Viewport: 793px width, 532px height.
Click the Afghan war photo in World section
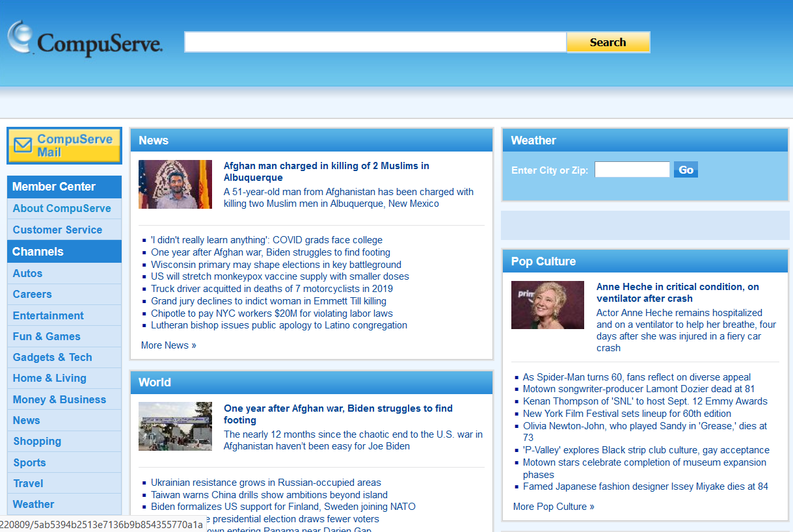tap(174, 426)
